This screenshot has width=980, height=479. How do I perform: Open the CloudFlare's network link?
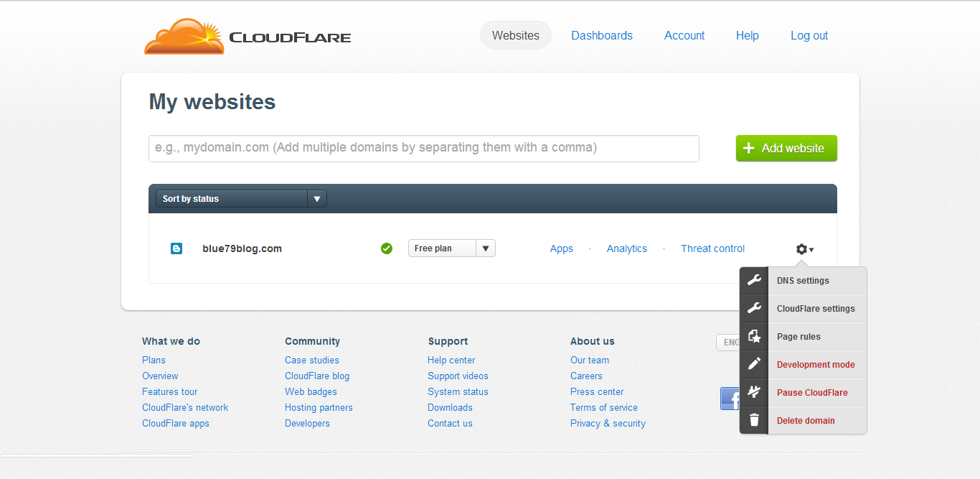pyautogui.click(x=185, y=407)
